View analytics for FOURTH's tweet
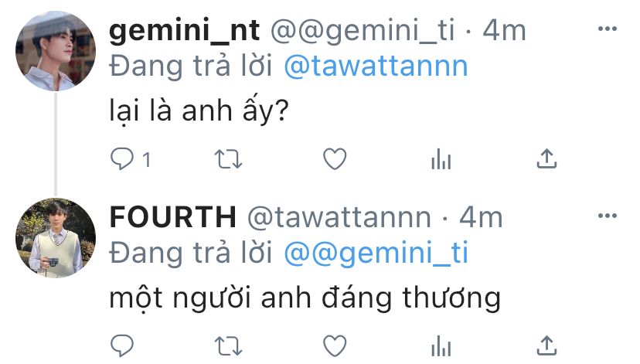The image size is (640, 364). point(441,346)
